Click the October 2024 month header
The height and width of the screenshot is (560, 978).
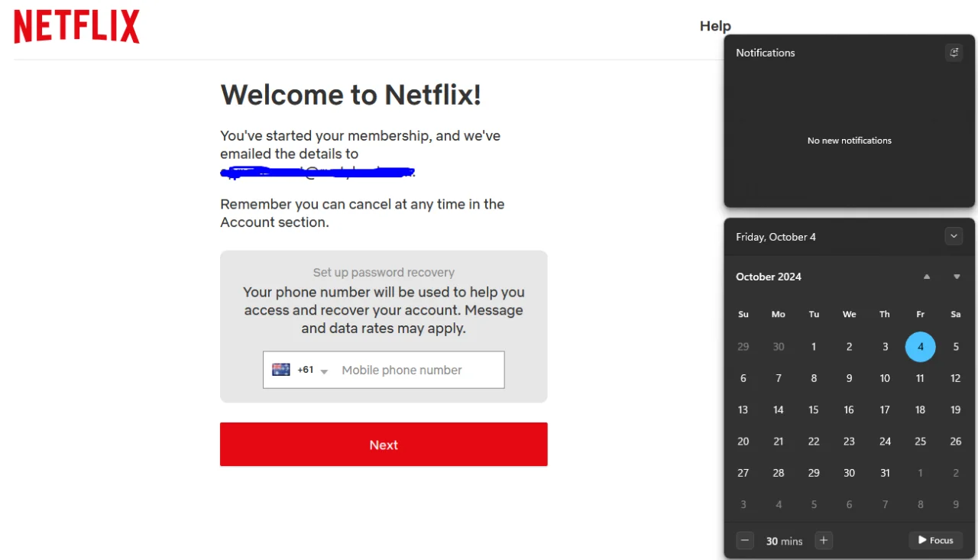click(x=769, y=277)
